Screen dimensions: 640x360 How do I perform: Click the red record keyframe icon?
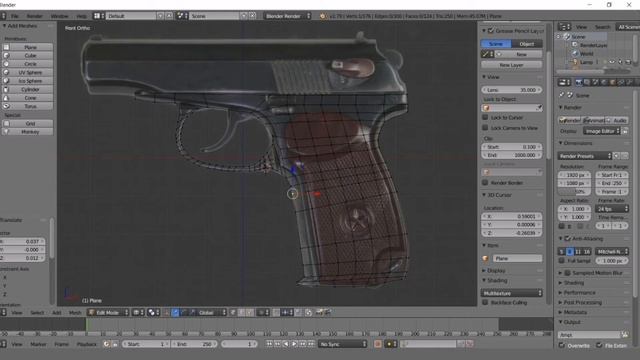[x=378, y=344]
